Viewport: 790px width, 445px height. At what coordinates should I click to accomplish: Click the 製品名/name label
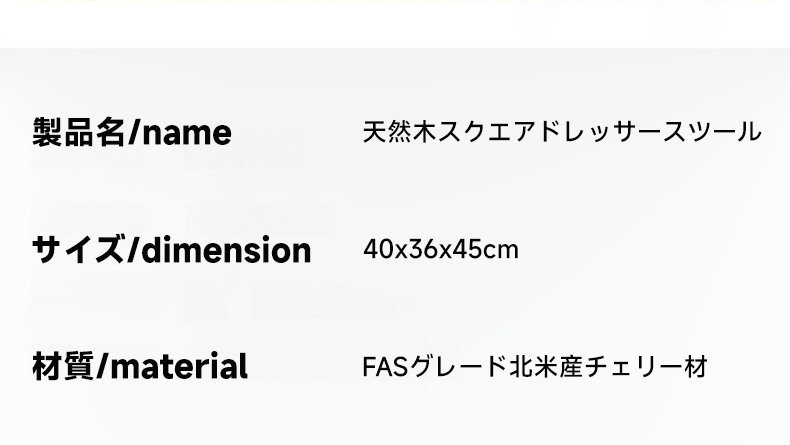[132, 133]
